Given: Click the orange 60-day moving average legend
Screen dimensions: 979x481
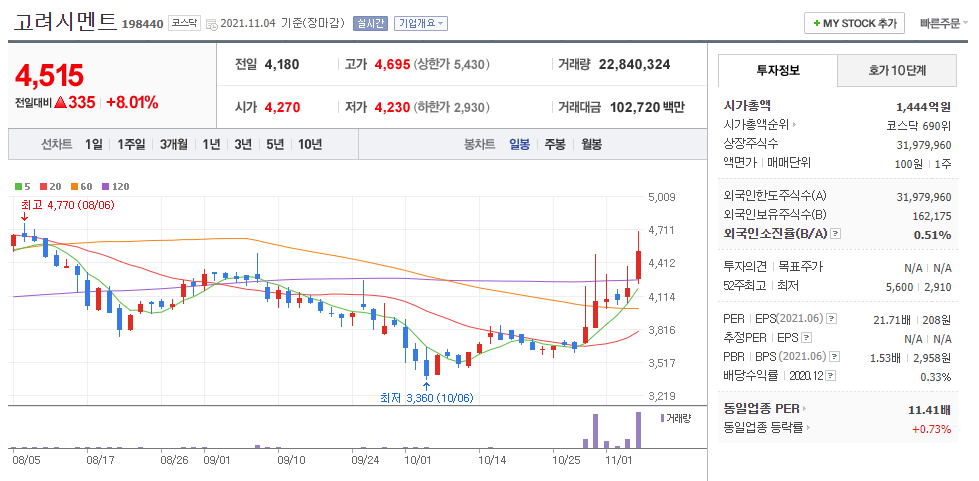Looking at the screenshot, I should 81,186.
